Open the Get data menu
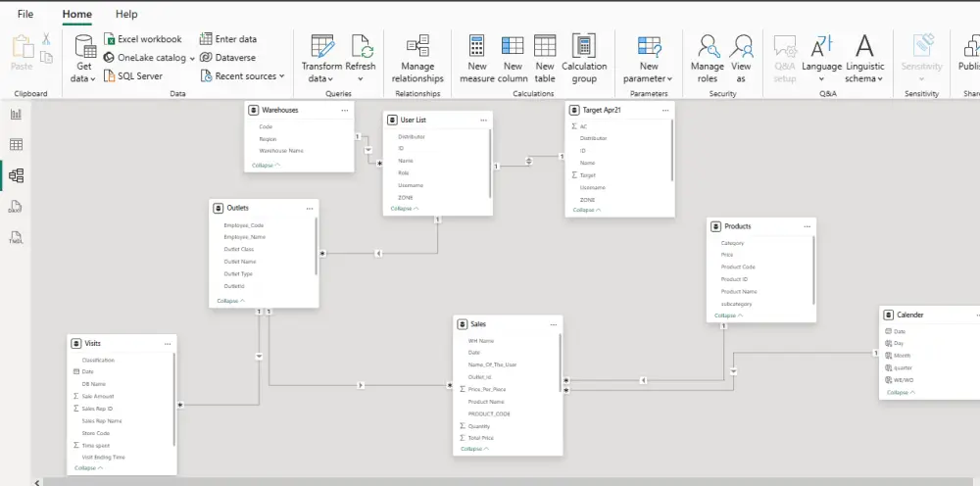Viewport: 980px width, 486px height. point(83,58)
